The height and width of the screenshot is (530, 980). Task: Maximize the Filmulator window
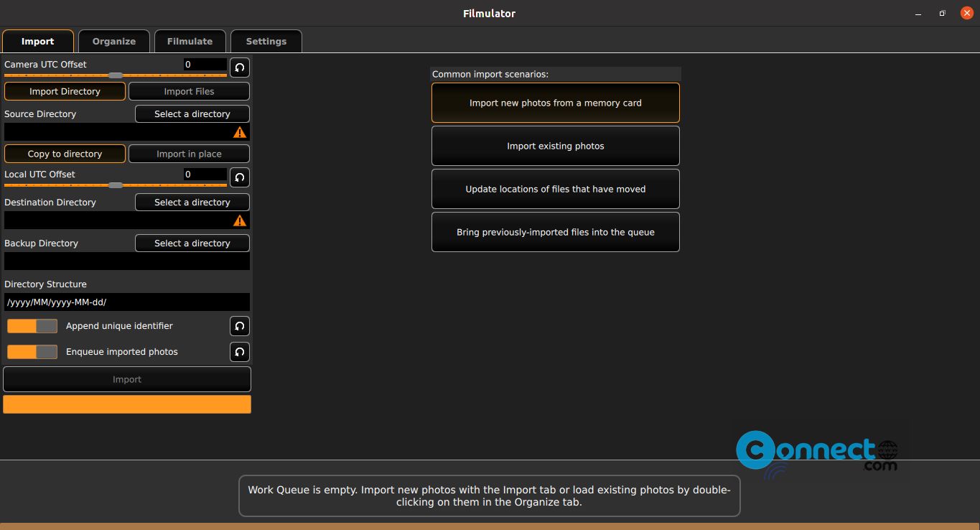942,14
